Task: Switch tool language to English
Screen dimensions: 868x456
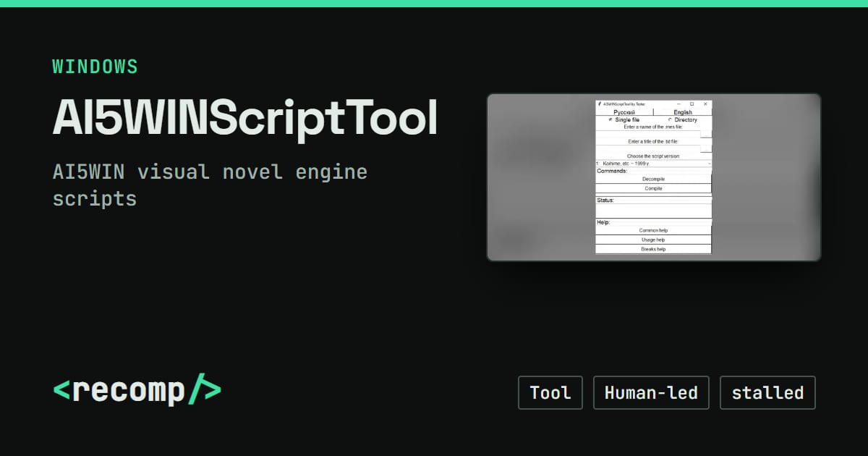Action: coord(683,112)
